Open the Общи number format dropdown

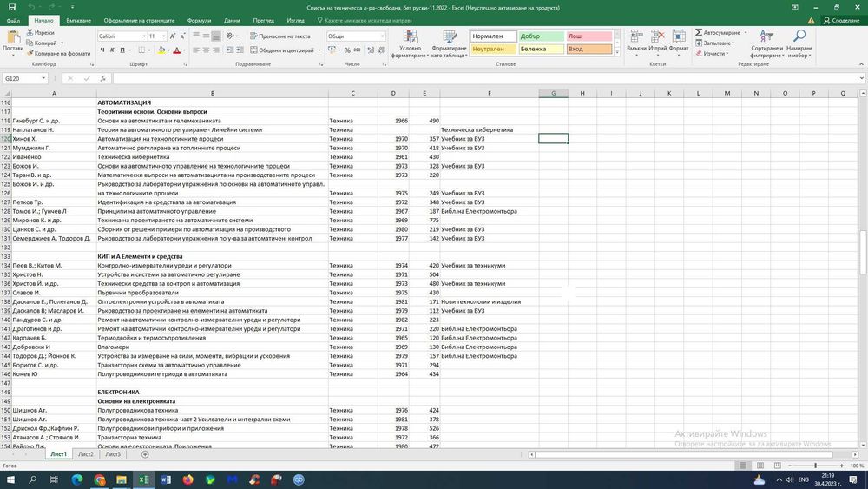tap(382, 36)
